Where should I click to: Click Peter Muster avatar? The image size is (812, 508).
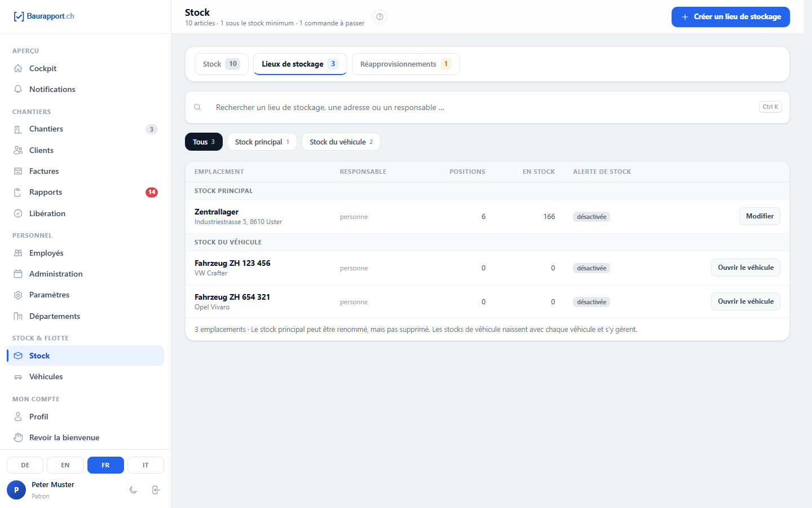16,490
